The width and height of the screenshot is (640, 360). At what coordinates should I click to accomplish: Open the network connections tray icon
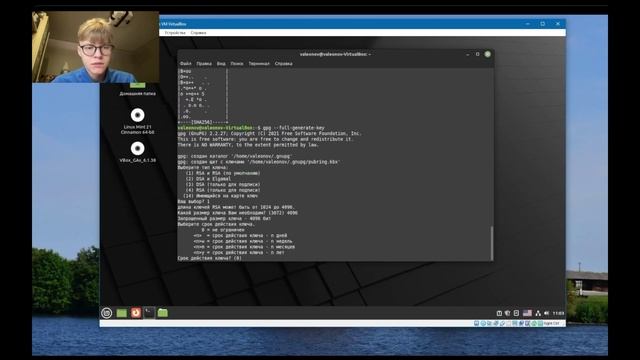[538, 313]
